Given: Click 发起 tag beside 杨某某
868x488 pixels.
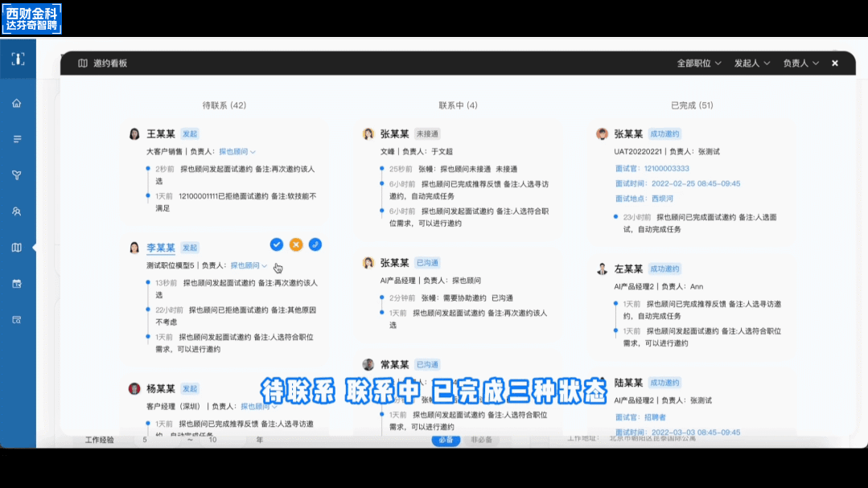Looking at the screenshot, I should [x=190, y=388].
